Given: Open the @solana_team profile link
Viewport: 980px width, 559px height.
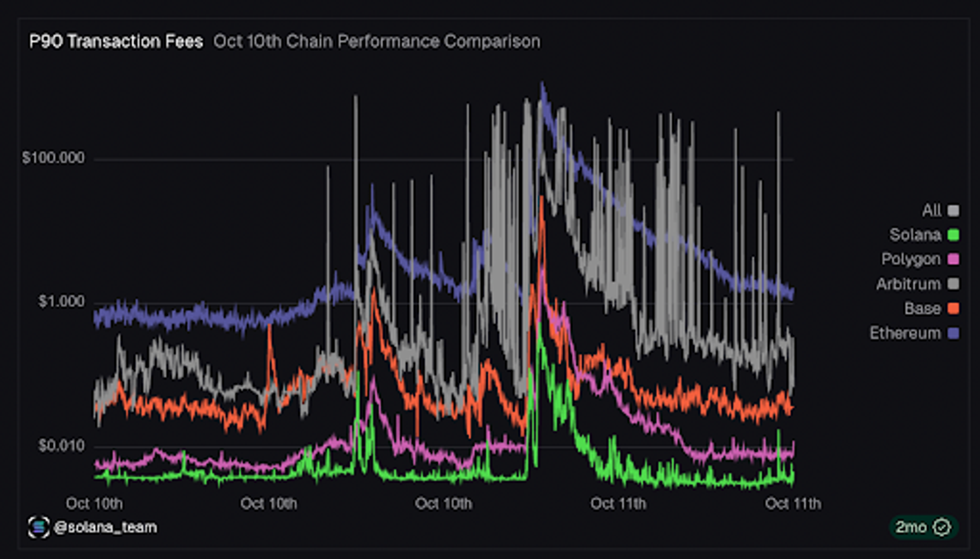Looking at the screenshot, I should (106, 527).
